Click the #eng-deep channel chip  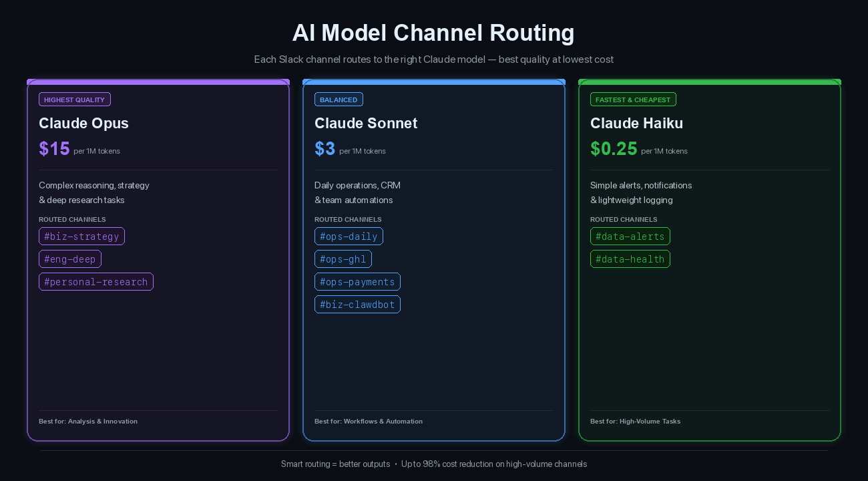click(70, 259)
